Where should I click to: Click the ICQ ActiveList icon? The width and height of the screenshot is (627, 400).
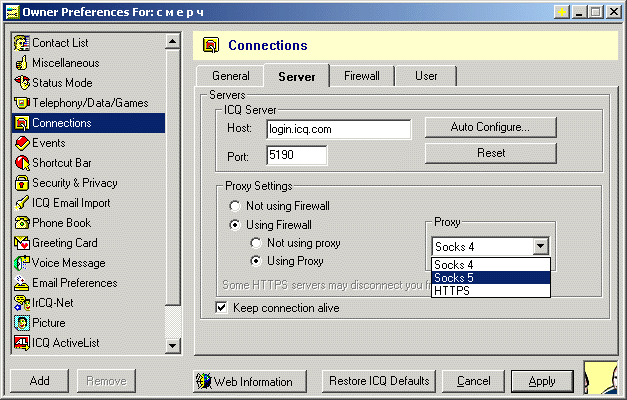pos(22,343)
